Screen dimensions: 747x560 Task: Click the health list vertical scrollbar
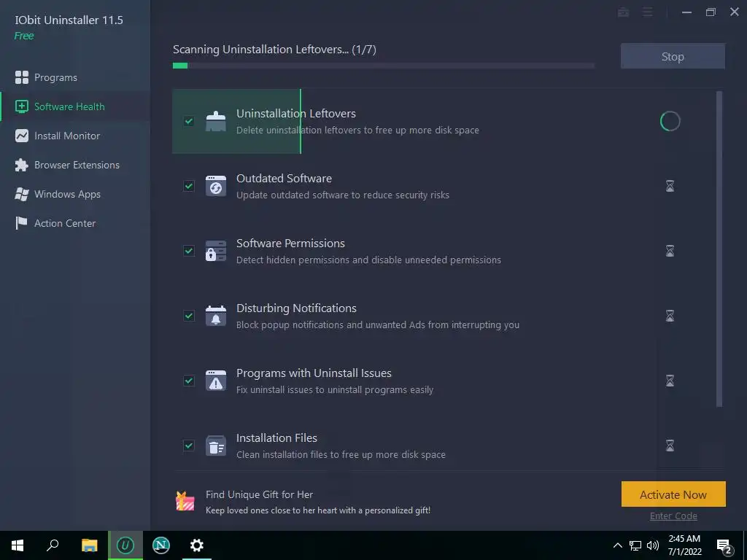tap(719, 249)
